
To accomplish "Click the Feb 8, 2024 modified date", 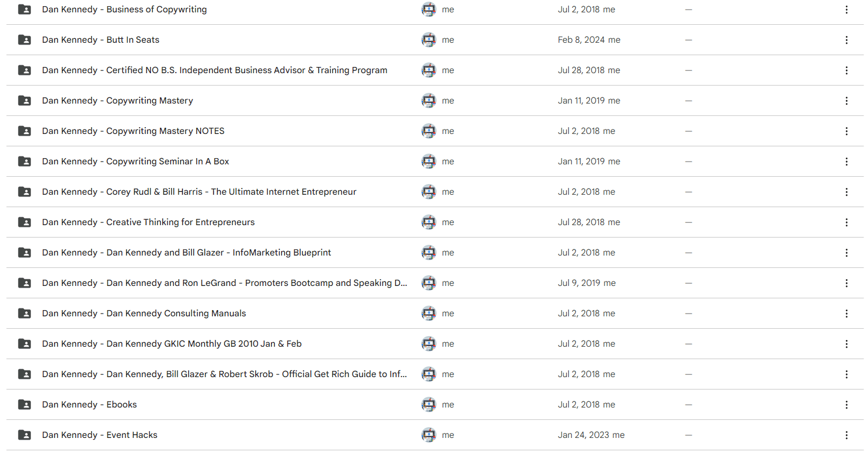I will tap(581, 40).
